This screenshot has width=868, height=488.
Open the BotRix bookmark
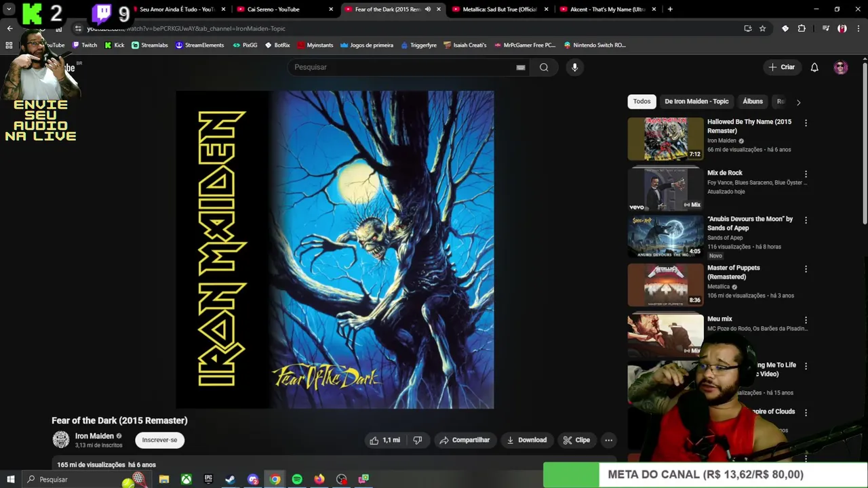277,45
